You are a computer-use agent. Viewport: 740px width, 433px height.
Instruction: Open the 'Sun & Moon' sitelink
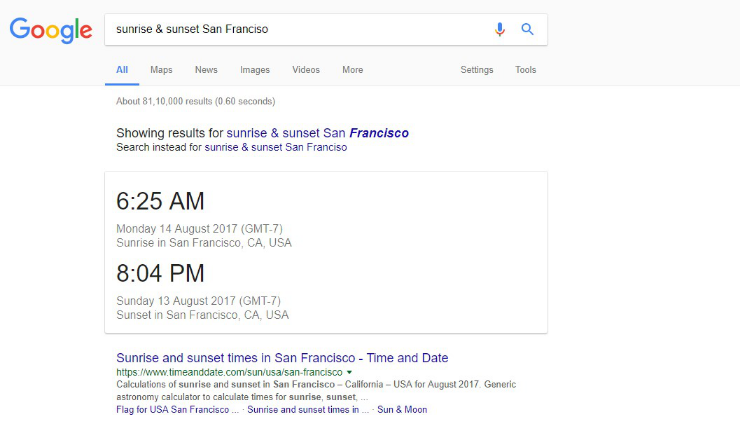point(402,410)
